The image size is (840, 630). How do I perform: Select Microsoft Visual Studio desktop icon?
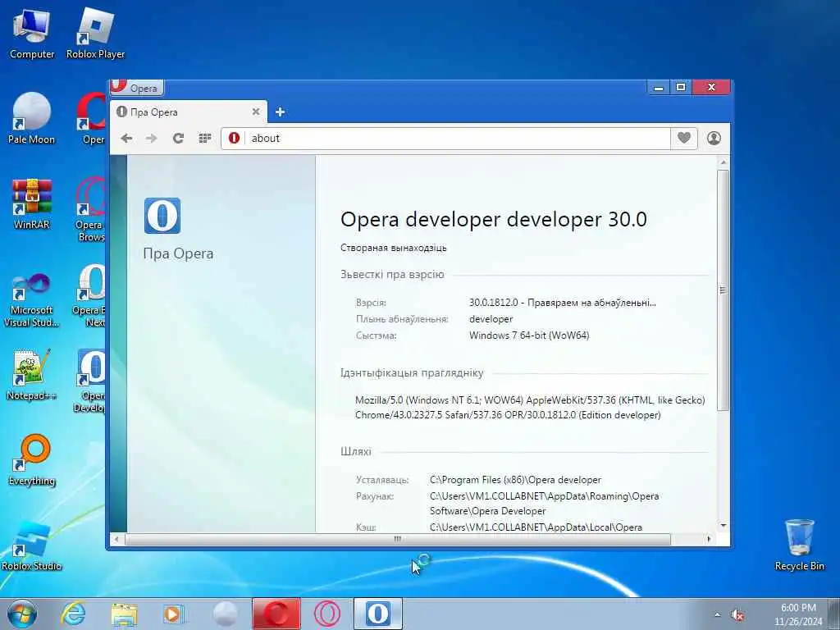32,300
